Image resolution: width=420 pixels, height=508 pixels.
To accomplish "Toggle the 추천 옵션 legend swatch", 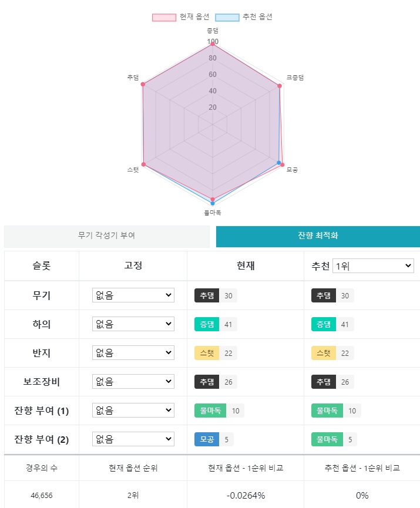I will point(227,17).
